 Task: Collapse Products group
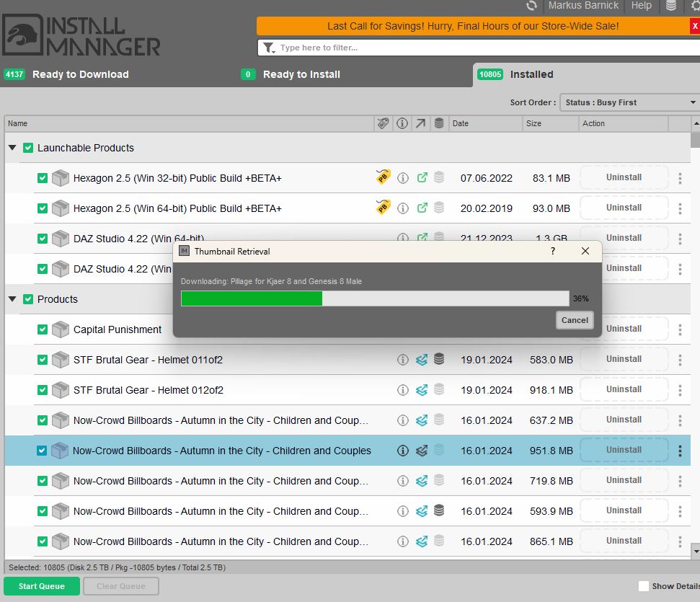pos(12,299)
